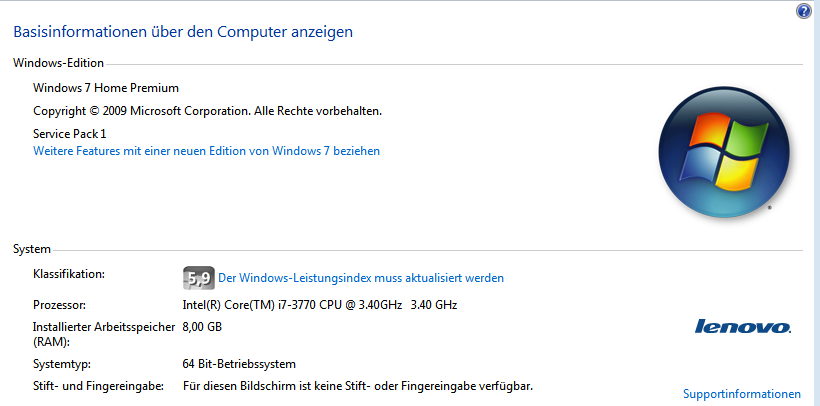Open the Supportinformationen link
820x406 pixels.
[x=742, y=393]
